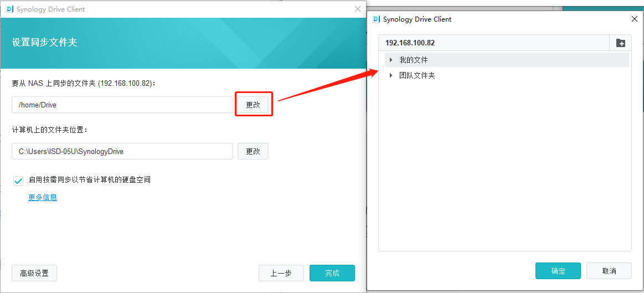Image resolution: width=644 pixels, height=293 pixels.
Task: Click the C:\Users\ISD-05U\SynologyDrive path field
Action: tap(122, 151)
